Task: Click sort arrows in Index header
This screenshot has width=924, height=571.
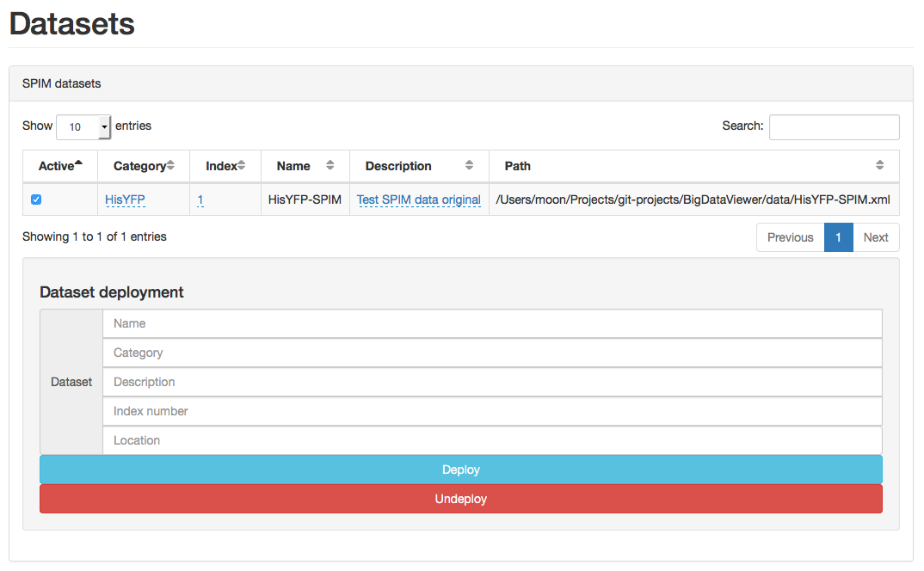Action: click(x=242, y=166)
